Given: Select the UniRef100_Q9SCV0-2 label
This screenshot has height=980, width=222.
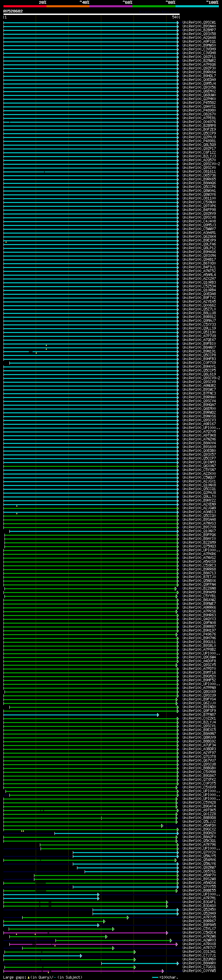Looking at the screenshot, I should [201, 164].
